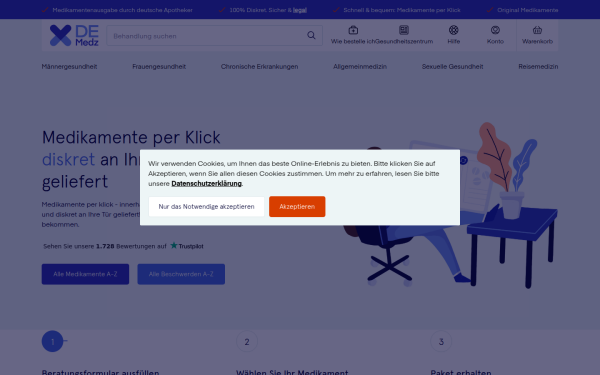Open Frauengesundheit menu
600x375 pixels.
click(x=159, y=67)
